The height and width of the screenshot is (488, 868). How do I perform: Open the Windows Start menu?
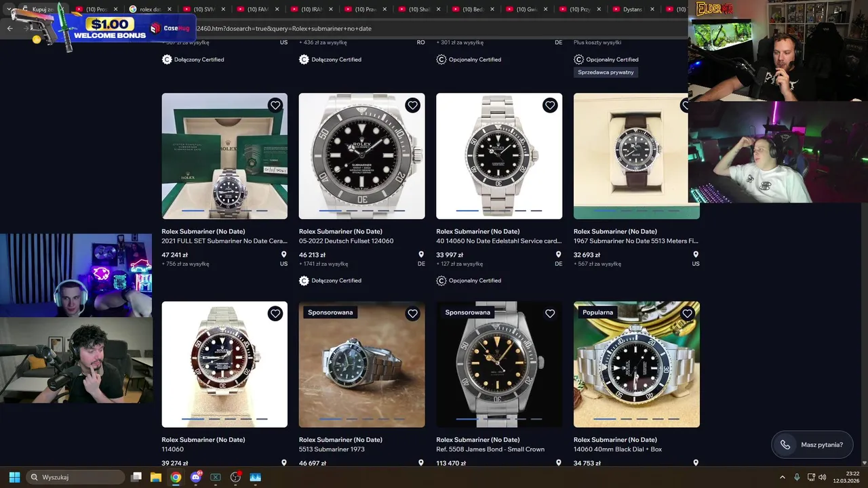(14, 477)
